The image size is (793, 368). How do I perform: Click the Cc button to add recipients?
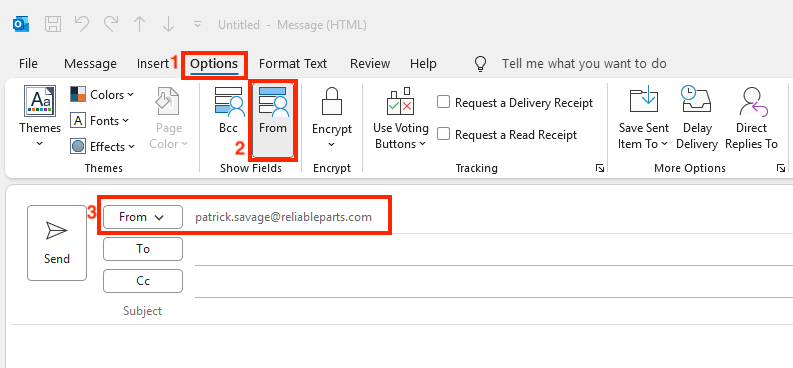[x=143, y=281]
